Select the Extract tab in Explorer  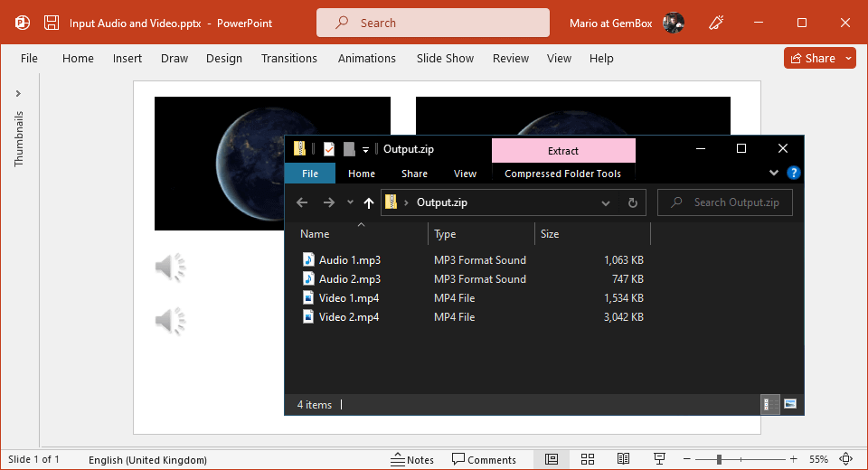562,151
